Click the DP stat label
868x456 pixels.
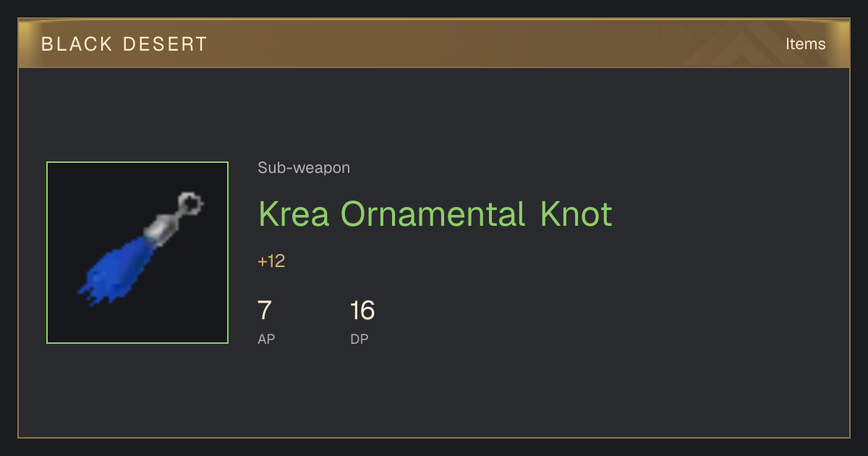coord(359,339)
